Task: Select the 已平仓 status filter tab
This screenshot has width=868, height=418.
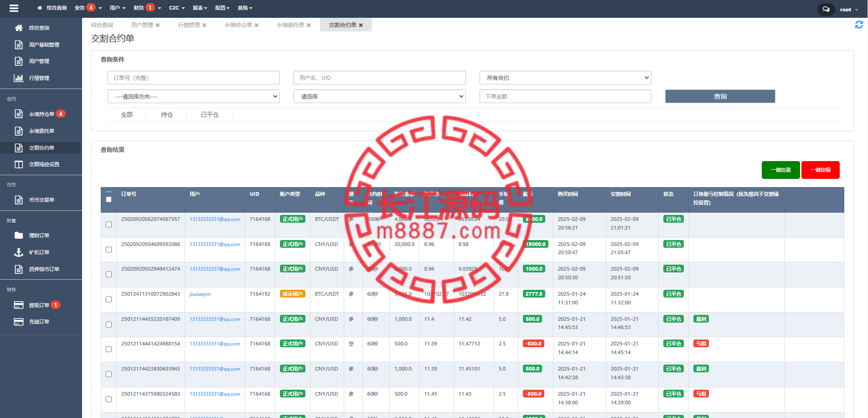Action: (x=210, y=115)
